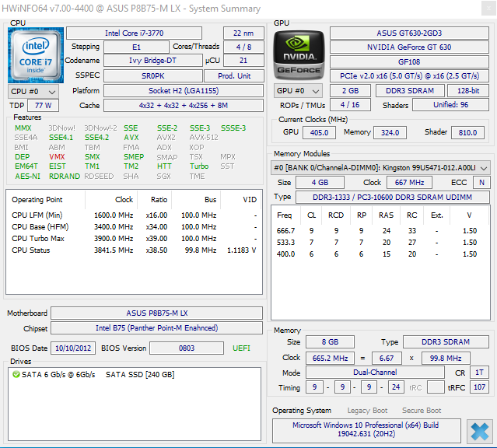Click the UEFI indicator text
This screenshot has height=448, width=497.
pos(242,348)
